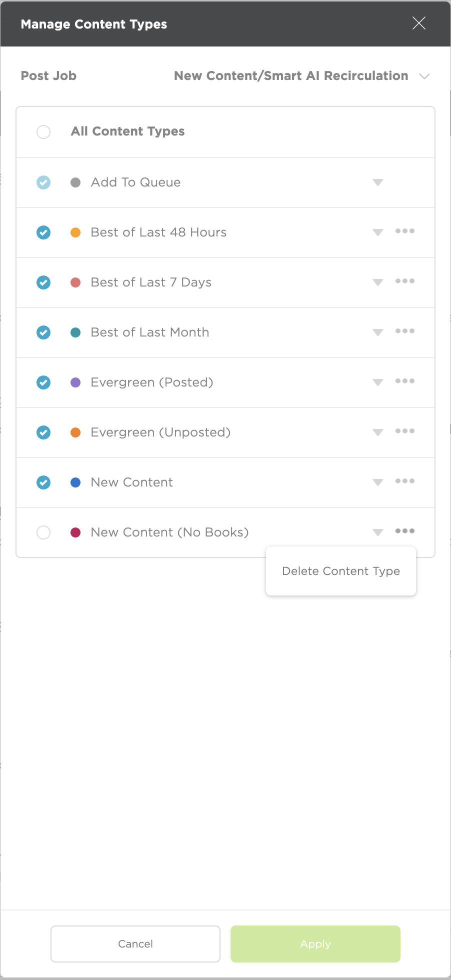451x980 pixels.
Task: Expand the Best of Last Month details arrow
Action: click(x=378, y=332)
